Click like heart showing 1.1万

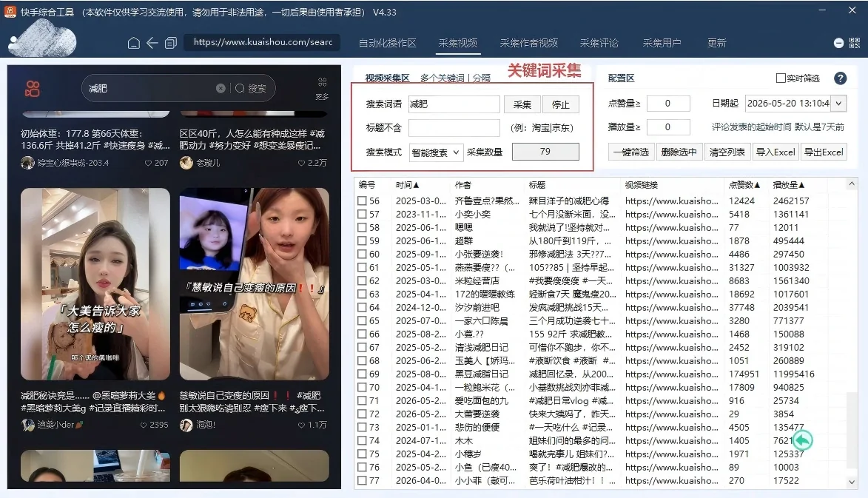click(x=302, y=425)
